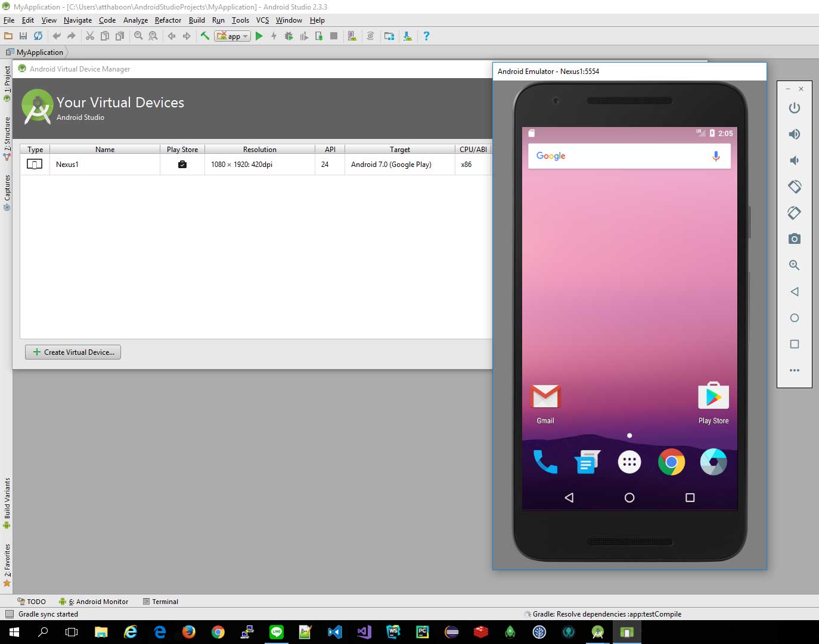Click the Open folder toolbar icon
The height and width of the screenshot is (644, 819).
coord(8,36)
